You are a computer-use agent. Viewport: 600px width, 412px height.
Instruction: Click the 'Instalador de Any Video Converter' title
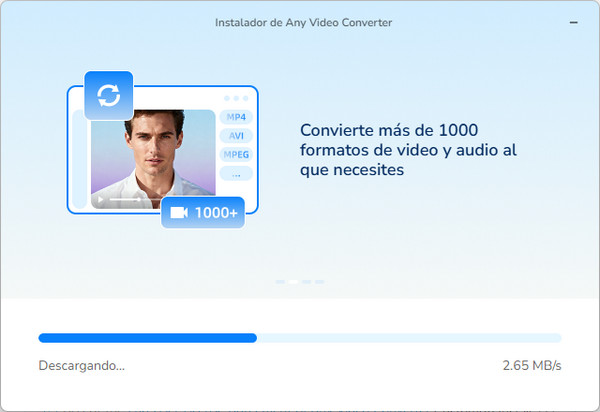point(303,23)
